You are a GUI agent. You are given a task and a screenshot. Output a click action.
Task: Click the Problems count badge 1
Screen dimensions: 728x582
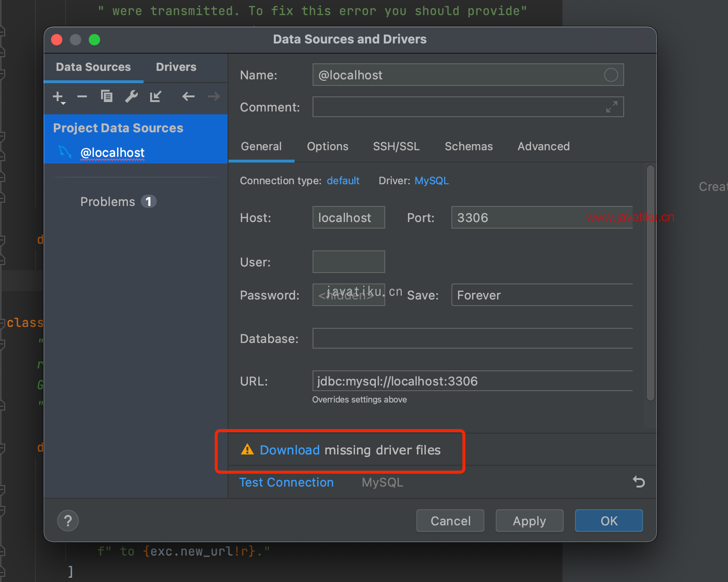click(149, 202)
